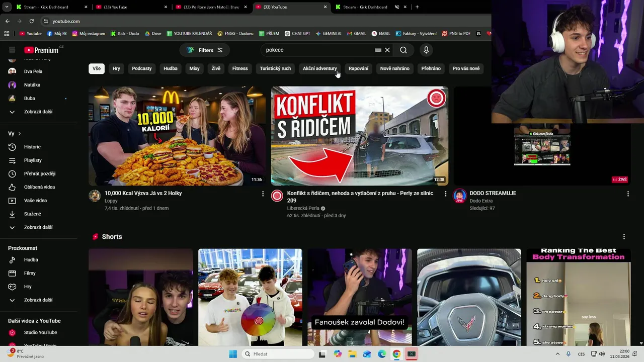The width and height of the screenshot is (644, 362).
Task: Open more options for 10,000 Kcal Výzva video
Action: pyautogui.click(x=263, y=194)
